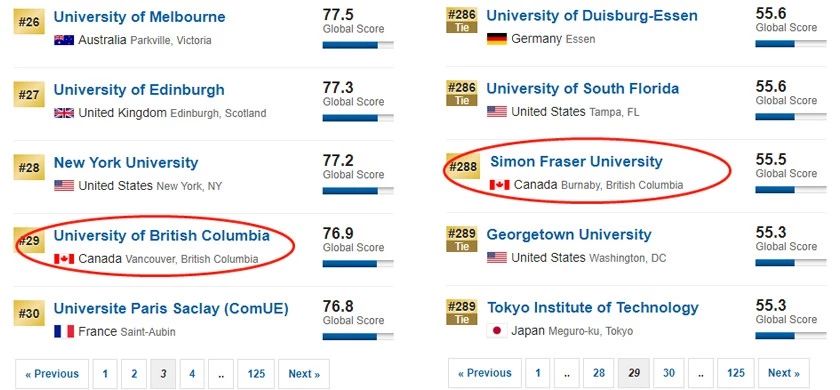Image resolution: width=840 pixels, height=390 pixels.
Task: Click University of South Florida score bar
Action: [791, 116]
